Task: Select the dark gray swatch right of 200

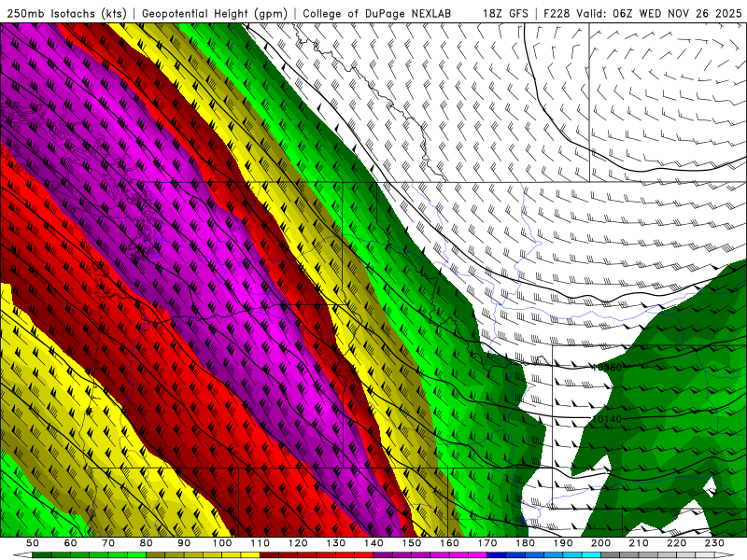Action: coord(611,554)
